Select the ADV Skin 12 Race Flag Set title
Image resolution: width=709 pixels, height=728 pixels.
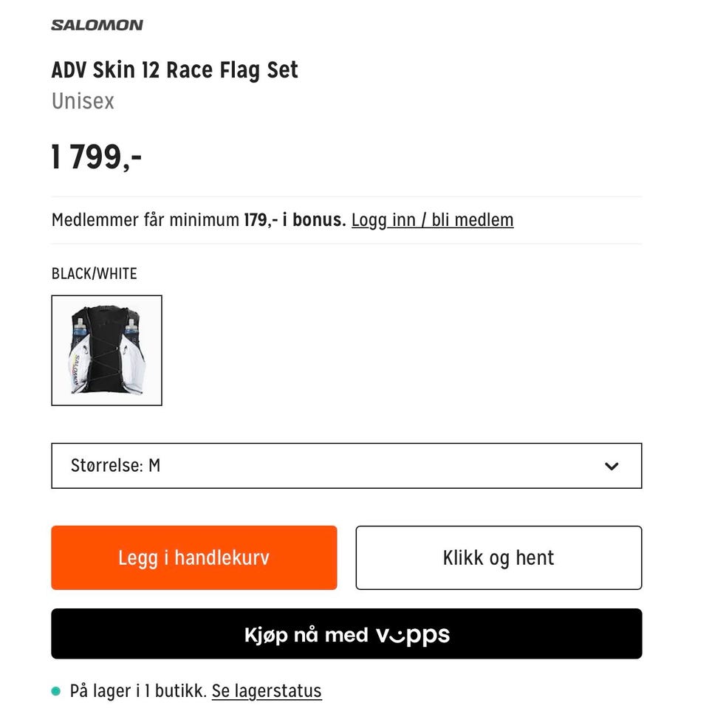(174, 70)
